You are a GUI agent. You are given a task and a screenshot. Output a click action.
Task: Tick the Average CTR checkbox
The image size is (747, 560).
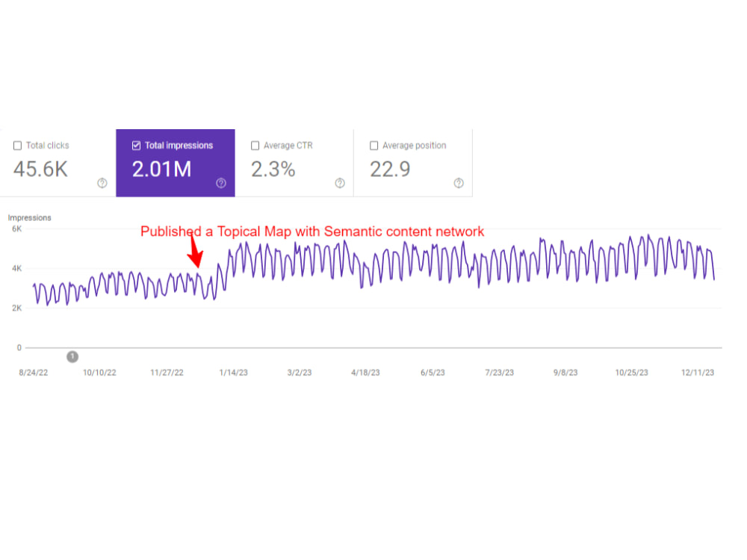point(255,146)
